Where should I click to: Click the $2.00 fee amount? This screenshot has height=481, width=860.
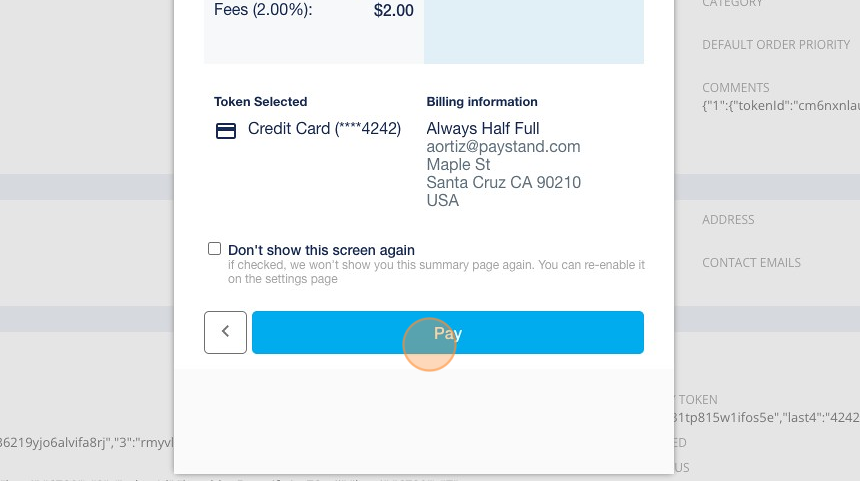(393, 10)
